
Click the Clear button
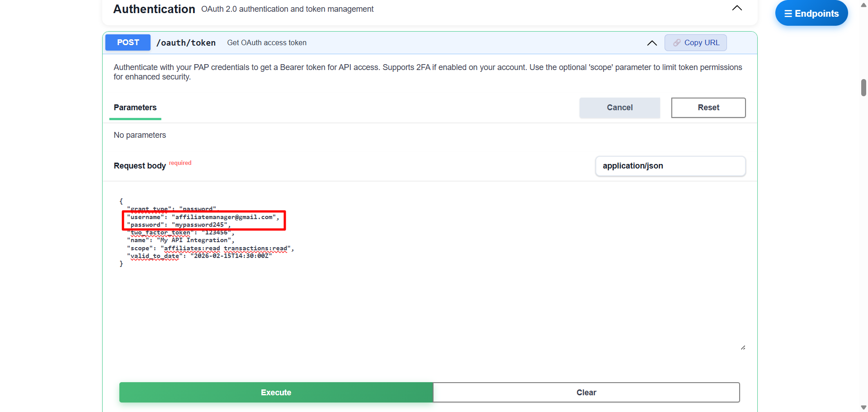pyautogui.click(x=586, y=393)
